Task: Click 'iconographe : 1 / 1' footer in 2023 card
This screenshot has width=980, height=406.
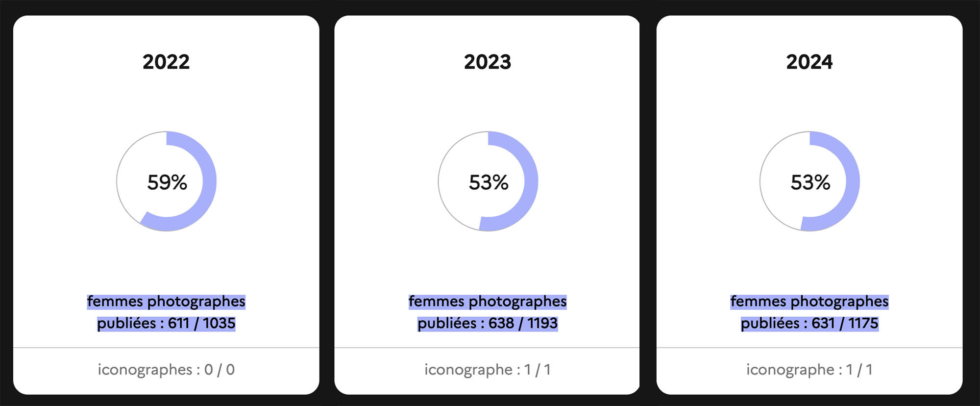Action: coord(488,369)
